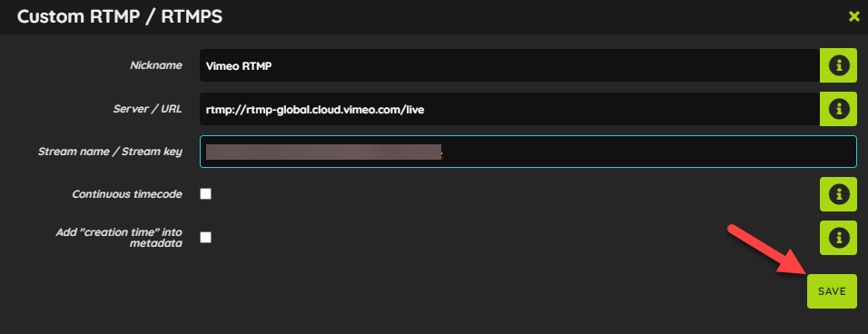Click into the Nickname field containing Vimeo RTMP
Screen dimensions: 868x334
(510, 65)
